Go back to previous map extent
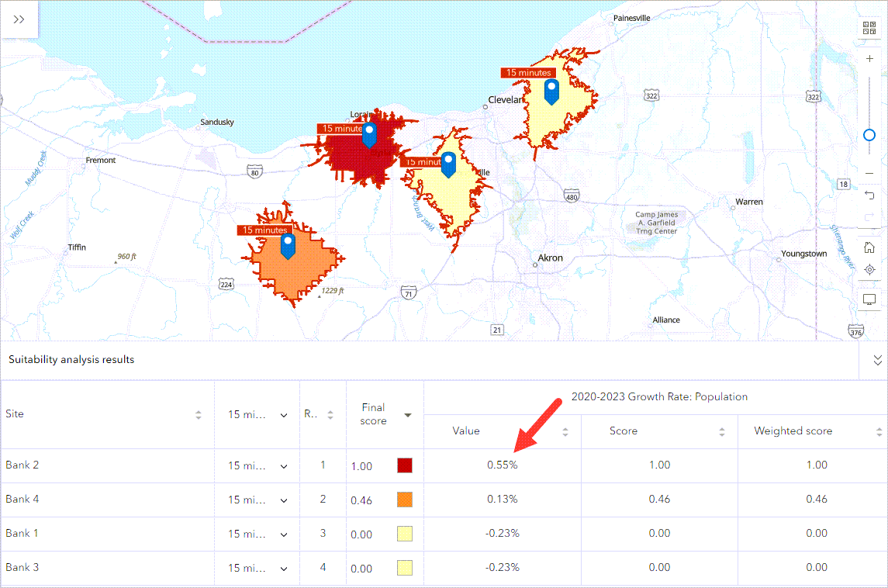This screenshot has width=888, height=588. click(x=869, y=195)
